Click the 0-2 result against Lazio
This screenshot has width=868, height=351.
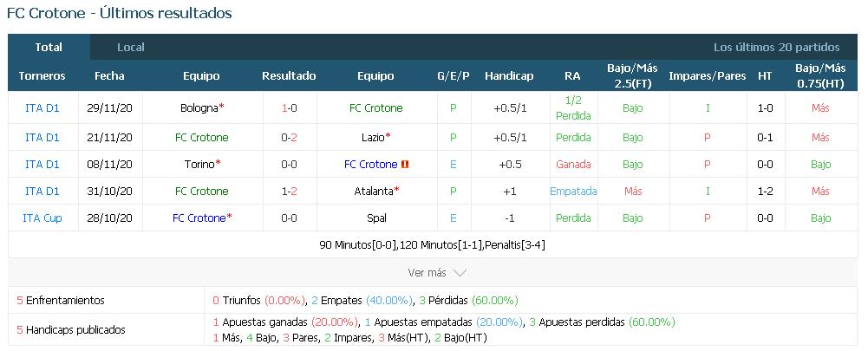(289, 137)
